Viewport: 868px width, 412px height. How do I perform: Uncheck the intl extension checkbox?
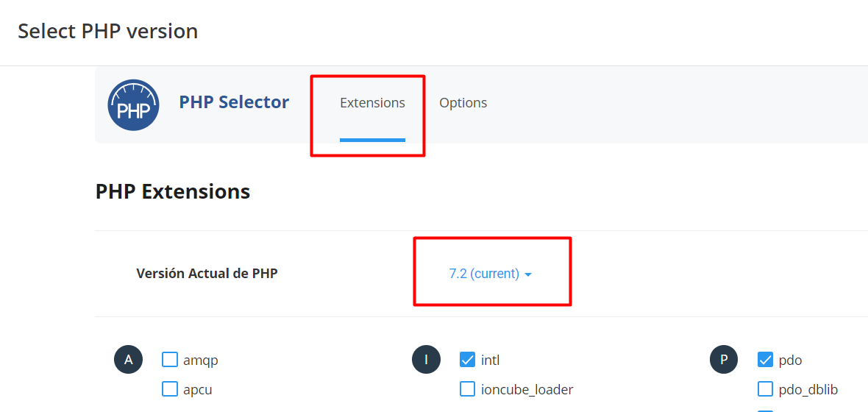click(468, 360)
